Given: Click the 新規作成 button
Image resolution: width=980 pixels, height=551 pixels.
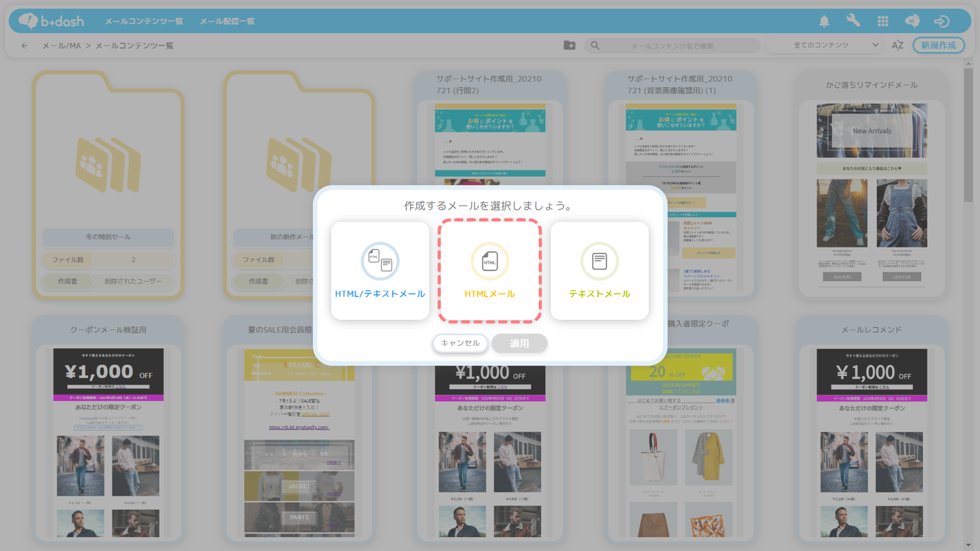Looking at the screenshot, I should (x=939, y=46).
